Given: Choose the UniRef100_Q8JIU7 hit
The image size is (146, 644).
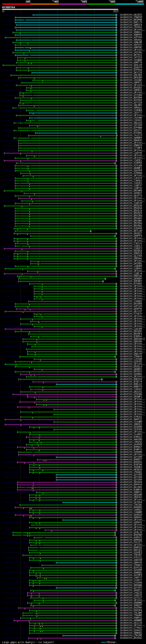Looking at the screenshot, I should pyautogui.click(x=131, y=311).
